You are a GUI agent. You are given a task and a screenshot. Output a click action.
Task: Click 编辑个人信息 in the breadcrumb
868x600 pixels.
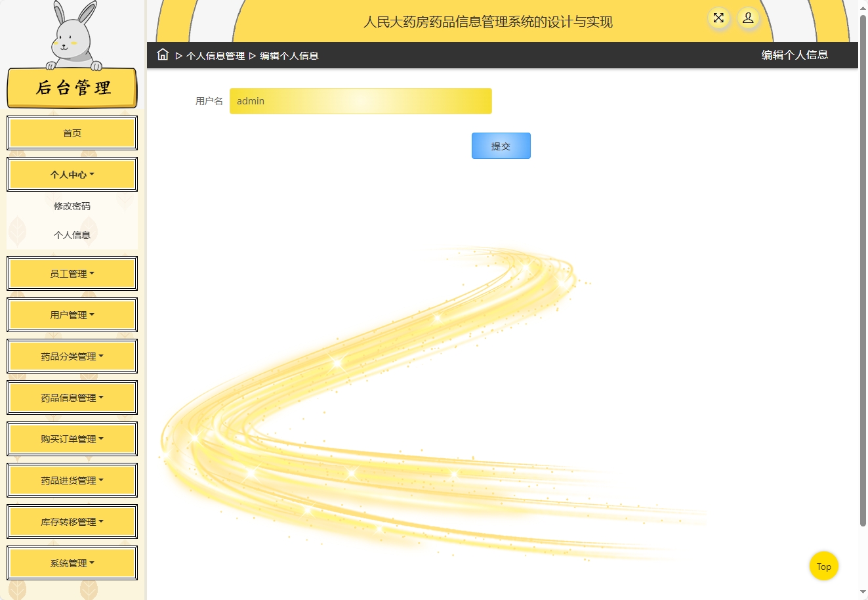pos(289,56)
